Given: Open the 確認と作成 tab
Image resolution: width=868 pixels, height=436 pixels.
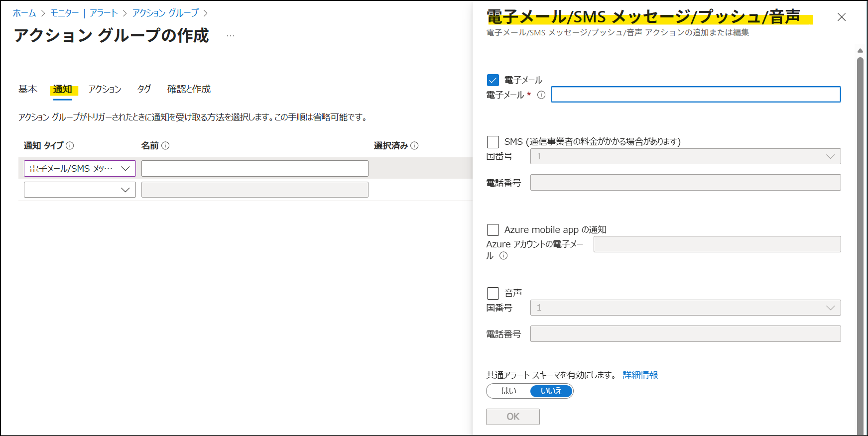Looking at the screenshot, I should pyautogui.click(x=189, y=89).
